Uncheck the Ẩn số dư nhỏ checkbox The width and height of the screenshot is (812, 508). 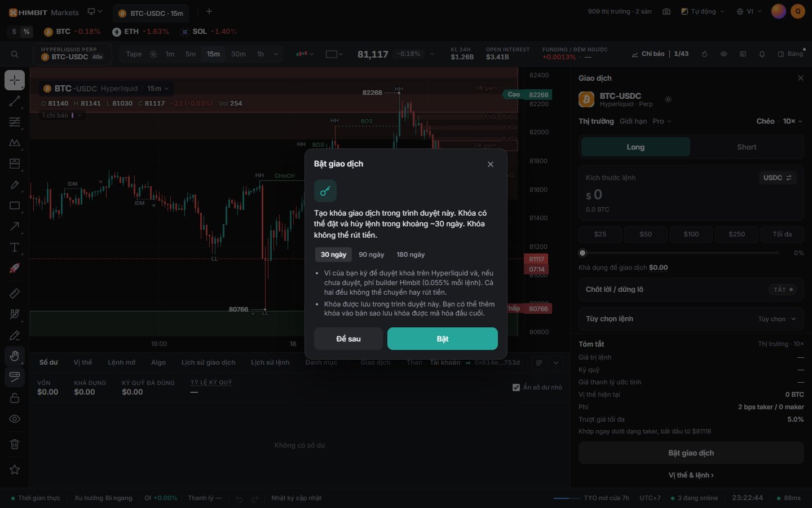pyautogui.click(x=516, y=387)
